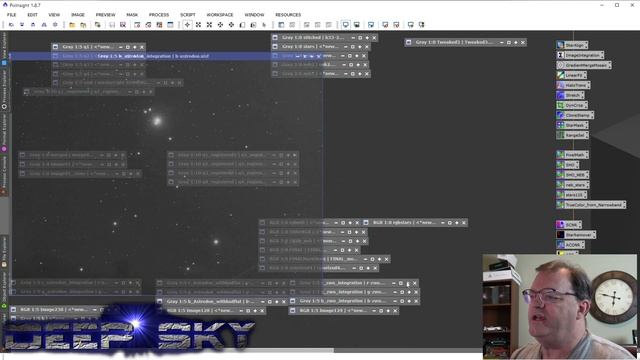Click the square button on Gray 1:0 Tweaked3 title bar

pyautogui.click(x=509, y=42)
